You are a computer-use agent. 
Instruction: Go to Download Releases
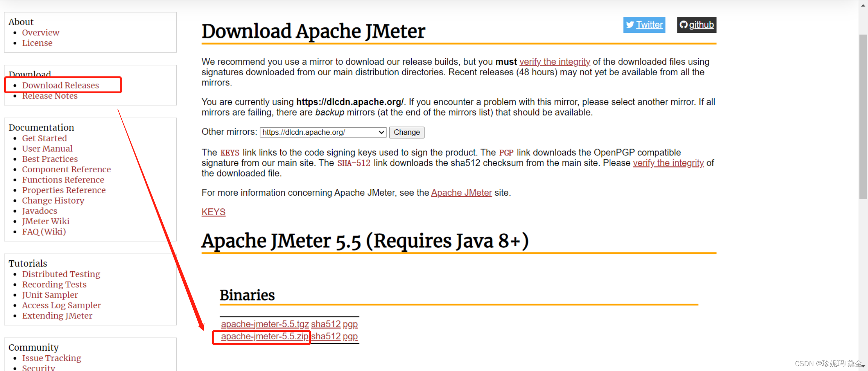[61, 85]
